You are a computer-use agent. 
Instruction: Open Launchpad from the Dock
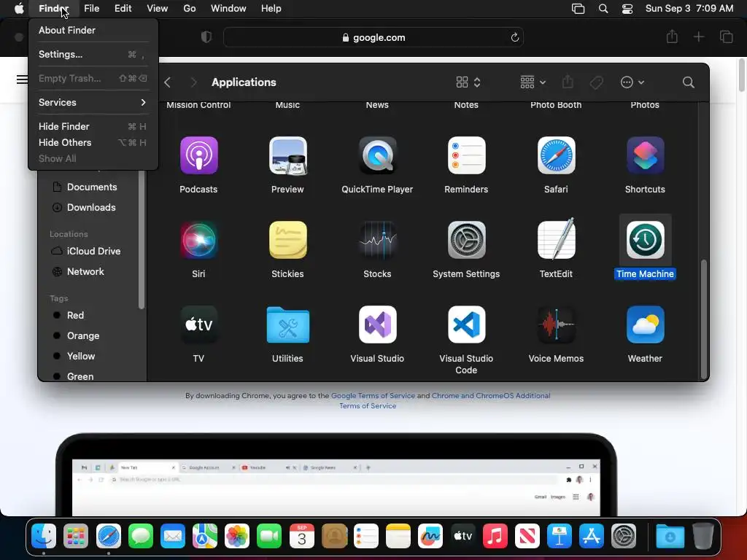(x=76, y=536)
